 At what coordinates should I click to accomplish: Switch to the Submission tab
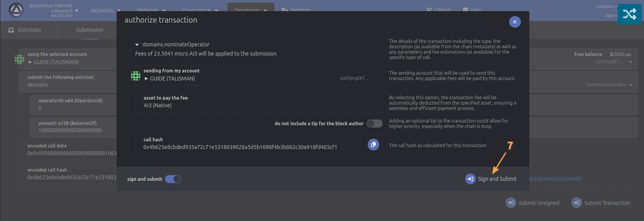(89, 30)
